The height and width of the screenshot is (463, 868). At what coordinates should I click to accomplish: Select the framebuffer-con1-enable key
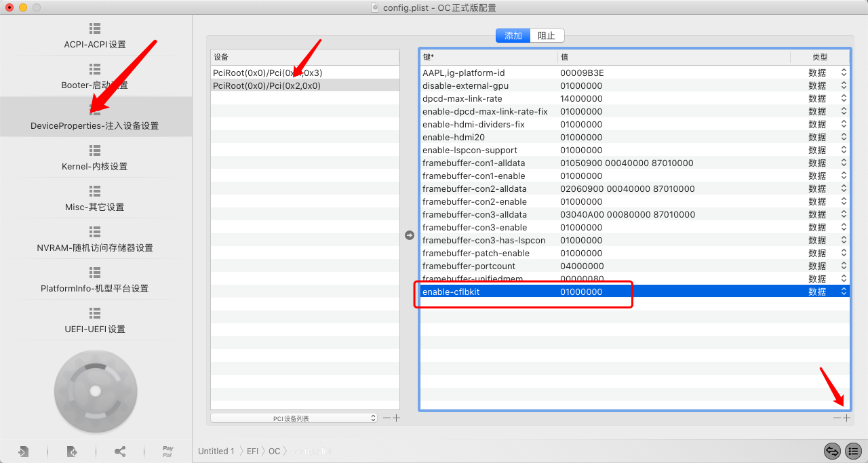(x=473, y=176)
